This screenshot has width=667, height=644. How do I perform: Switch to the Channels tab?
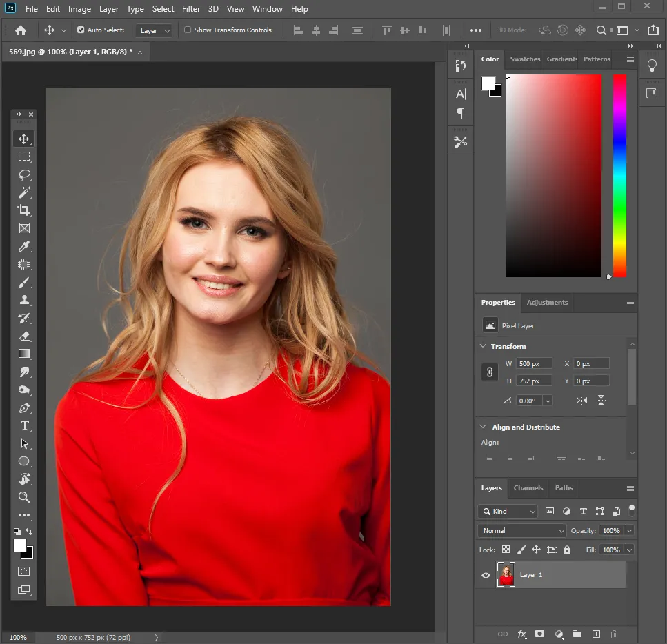pyautogui.click(x=528, y=488)
